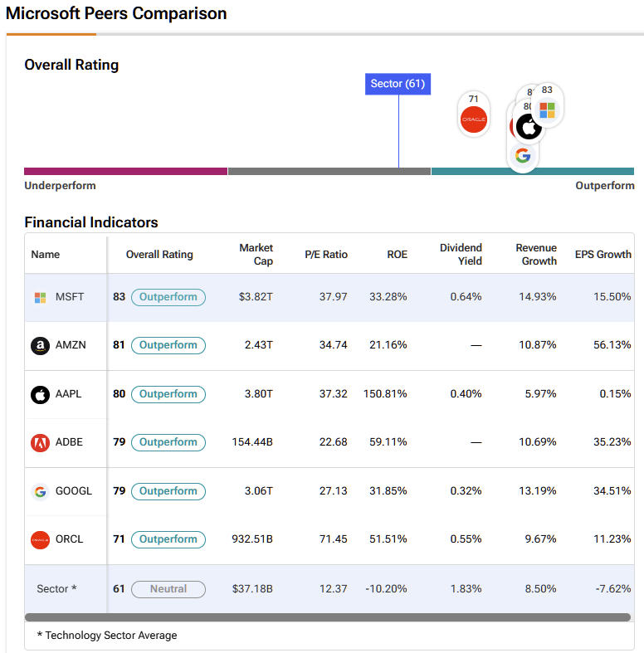Click AMZN EPS growth 56.13%

pyautogui.click(x=612, y=345)
